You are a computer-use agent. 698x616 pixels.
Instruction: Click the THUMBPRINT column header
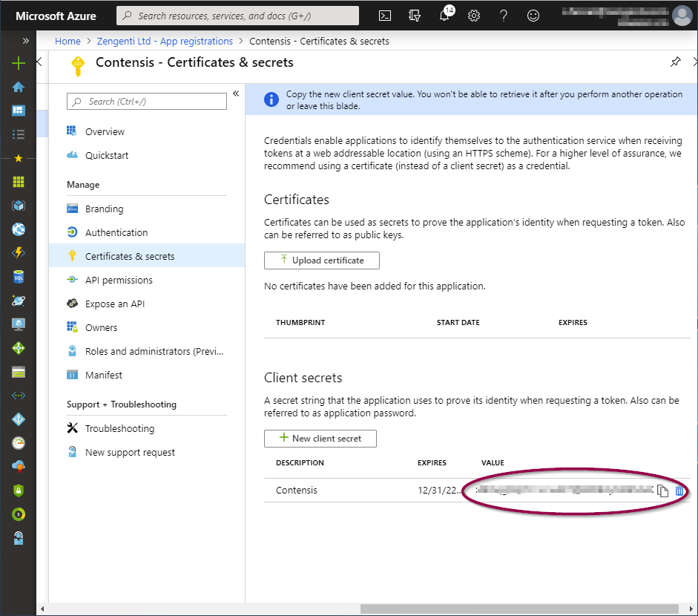[300, 322]
